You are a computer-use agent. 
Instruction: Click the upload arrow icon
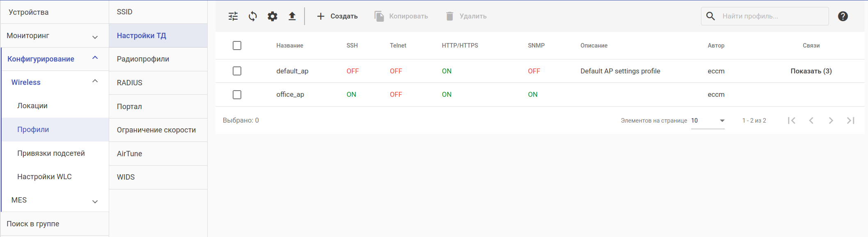coord(292,16)
